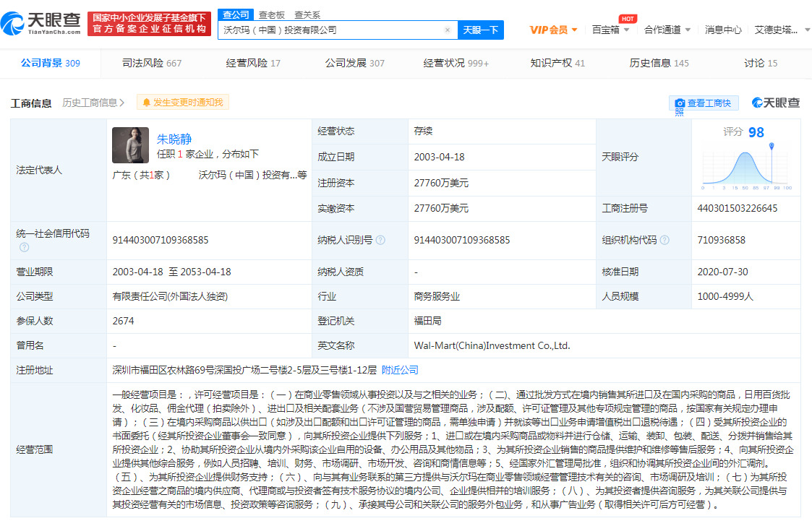Image resolution: width=812 pixels, height=526 pixels.
Task: Click the help icon next to 统一社会信用代码
Action: (24, 248)
